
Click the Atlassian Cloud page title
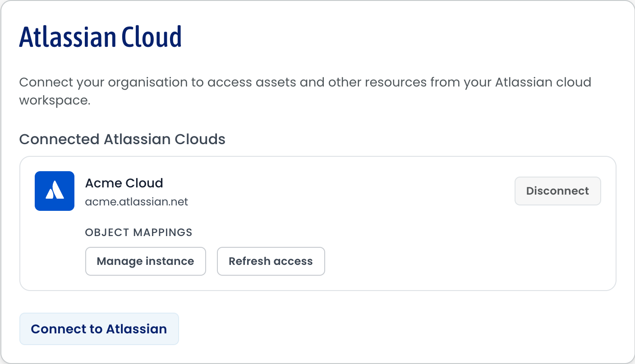[101, 37]
